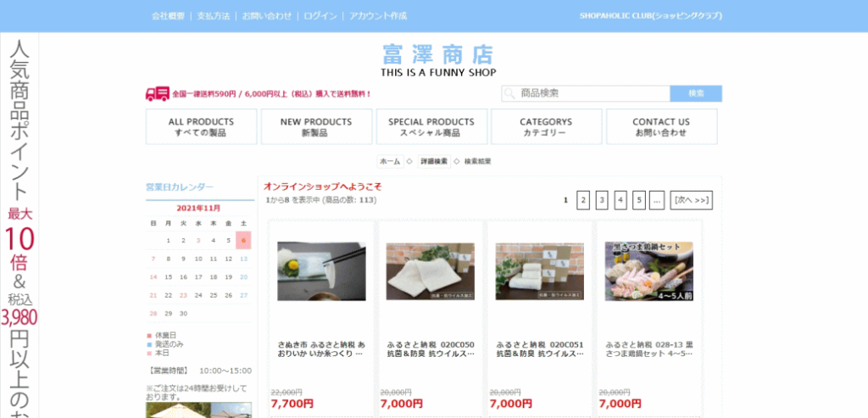
Task: Open the 黒さつま鶏鍋セット product image
Action: [649, 271]
